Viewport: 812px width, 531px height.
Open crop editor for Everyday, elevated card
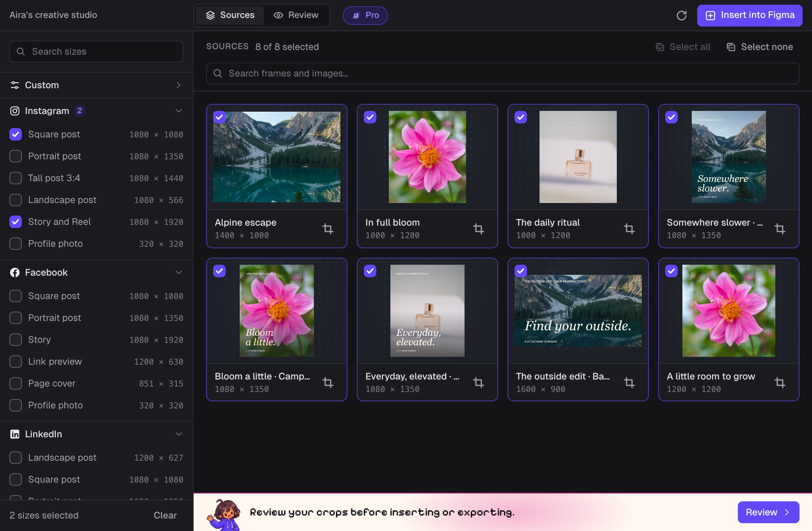pos(479,382)
